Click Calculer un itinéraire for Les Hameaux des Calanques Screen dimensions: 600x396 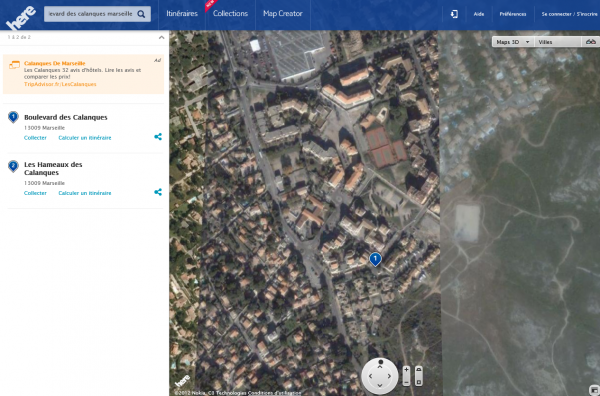point(85,193)
